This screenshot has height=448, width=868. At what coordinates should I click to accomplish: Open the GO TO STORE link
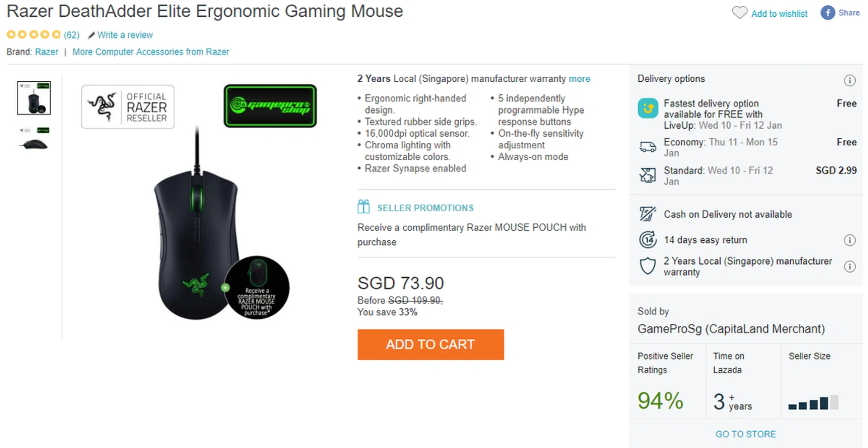click(x=745, y=434)
